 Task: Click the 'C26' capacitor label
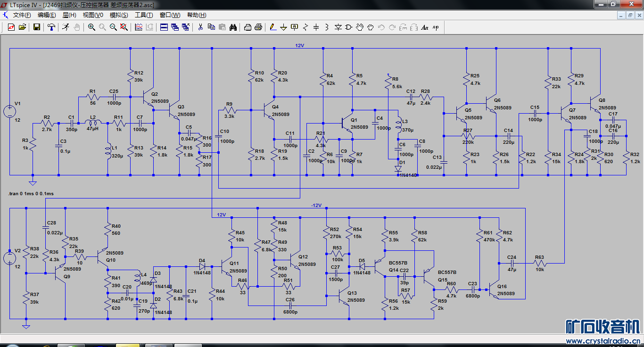(x=290, y=300)
